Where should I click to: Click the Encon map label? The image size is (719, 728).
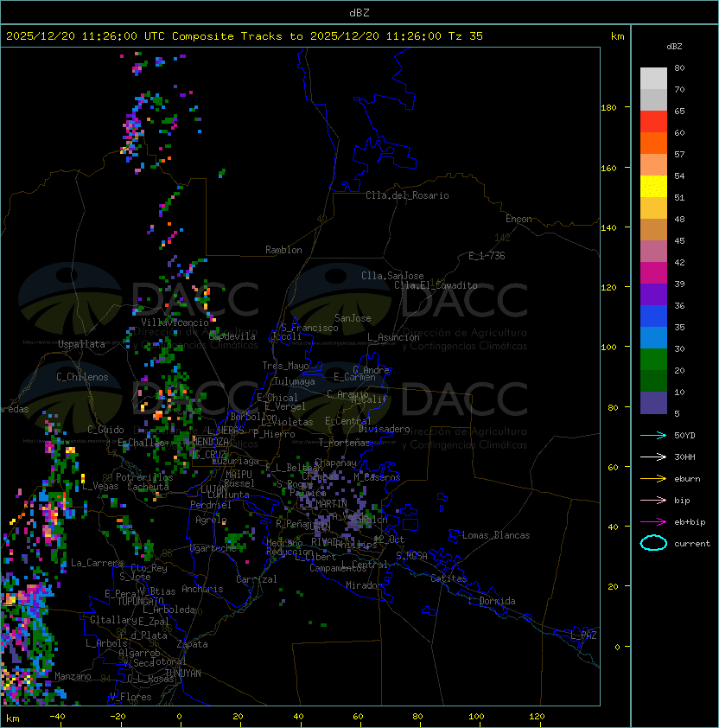coord(519,219)
